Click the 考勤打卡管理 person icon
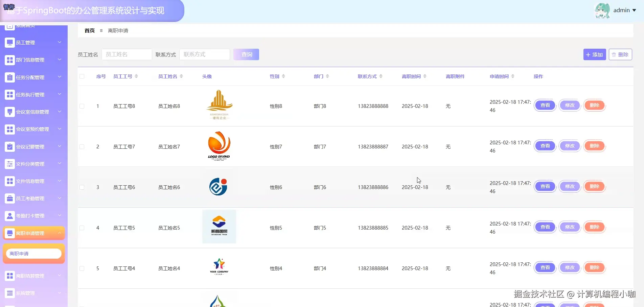This screenshot has height=307, width=644. (10, 216)
